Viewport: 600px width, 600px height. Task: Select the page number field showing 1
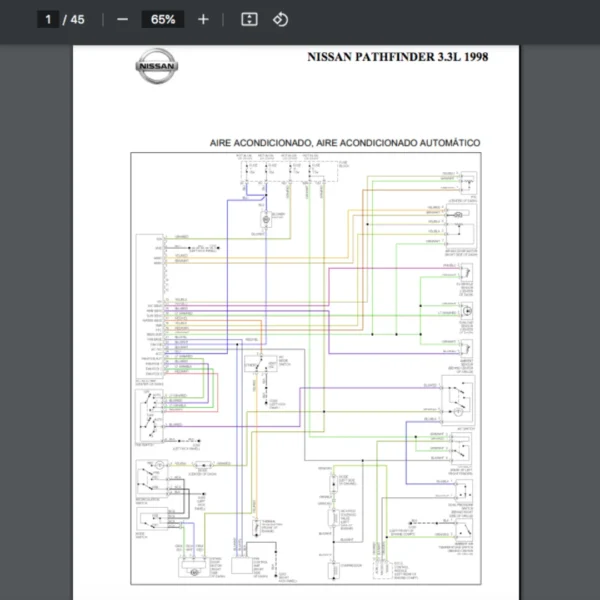[x=48, y=19]
